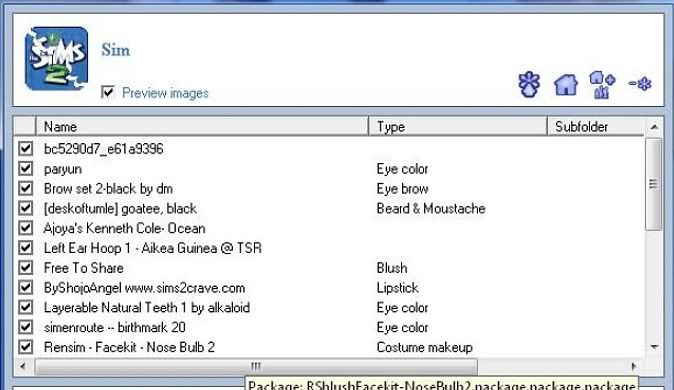Click the Eye brow type cell
Screen dimensions: 674x390
[x=402, y=189]
